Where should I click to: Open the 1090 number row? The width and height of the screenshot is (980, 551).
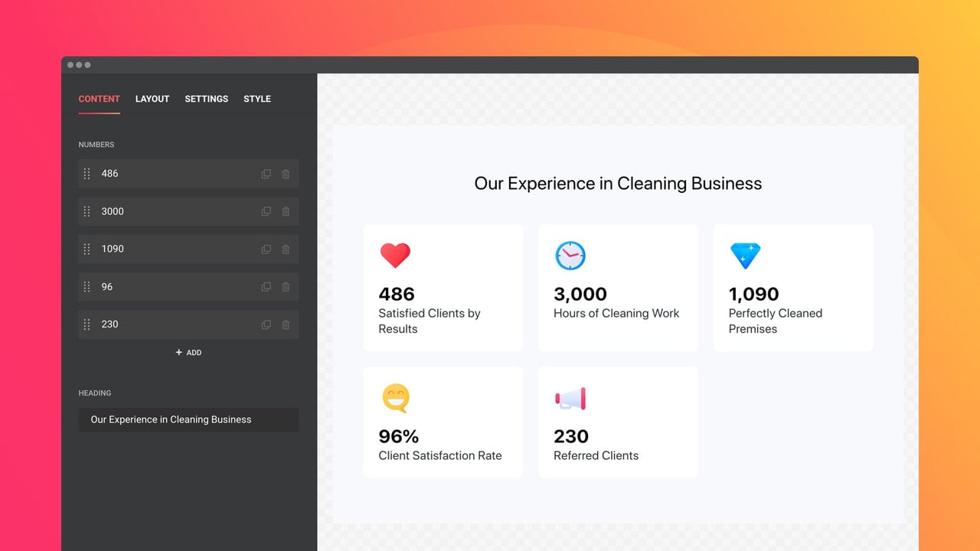pyautogui.click(x=188, y=249)
